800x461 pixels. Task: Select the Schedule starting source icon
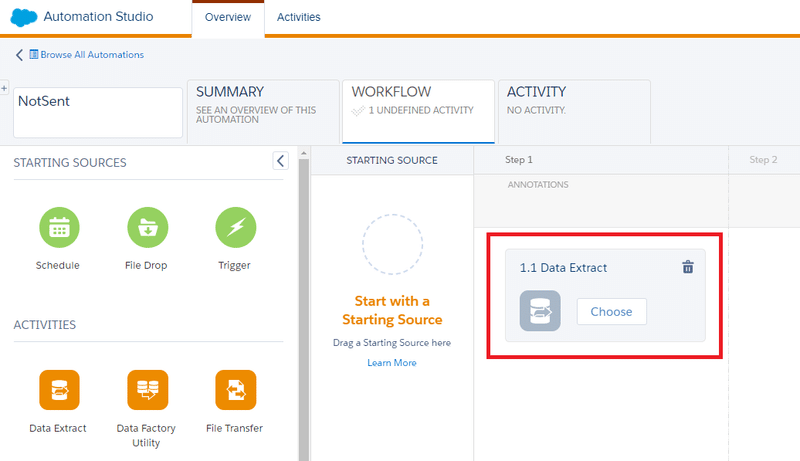pos(59,227)
